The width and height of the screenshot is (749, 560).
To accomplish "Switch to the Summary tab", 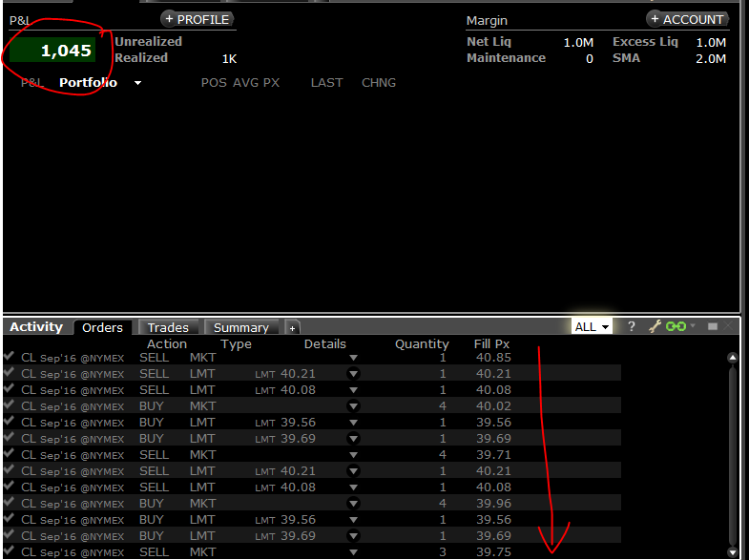I will [x=241, y=327].
